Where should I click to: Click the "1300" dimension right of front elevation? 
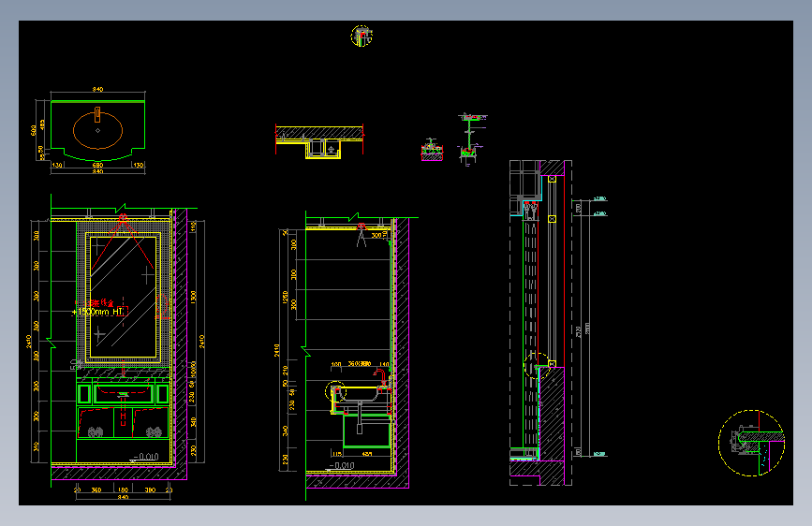coord(193,298)
